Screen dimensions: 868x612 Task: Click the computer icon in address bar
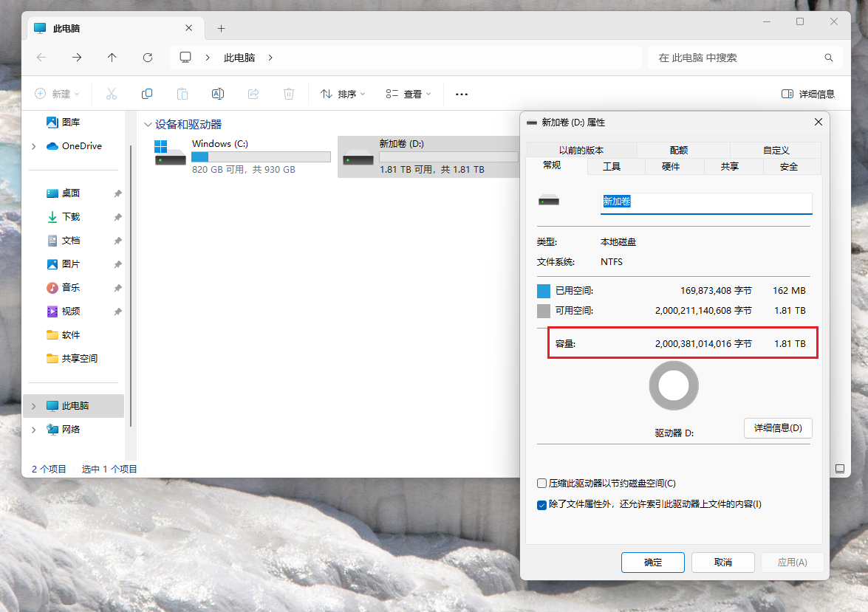pos(185,58)
